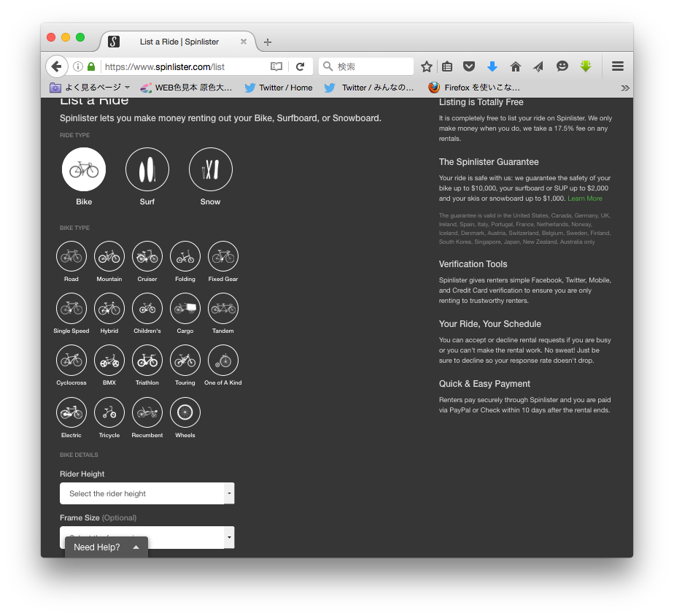Click the paper plane share icon

538,66
